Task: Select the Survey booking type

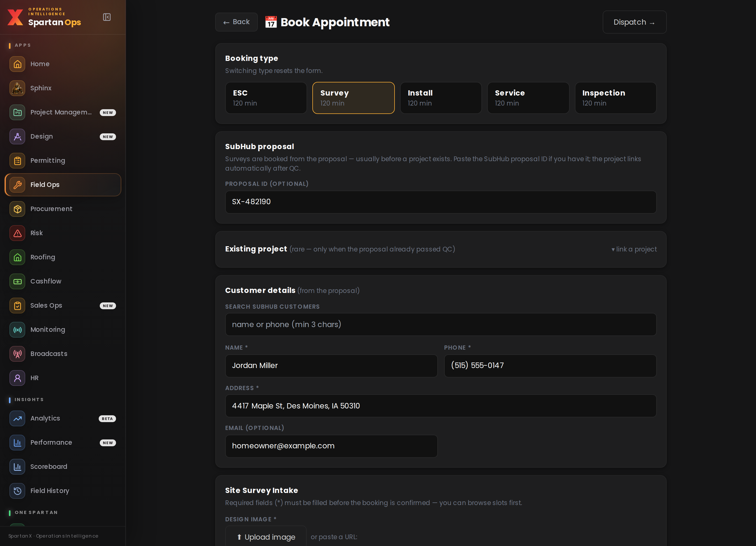Action: pos(353,98)
